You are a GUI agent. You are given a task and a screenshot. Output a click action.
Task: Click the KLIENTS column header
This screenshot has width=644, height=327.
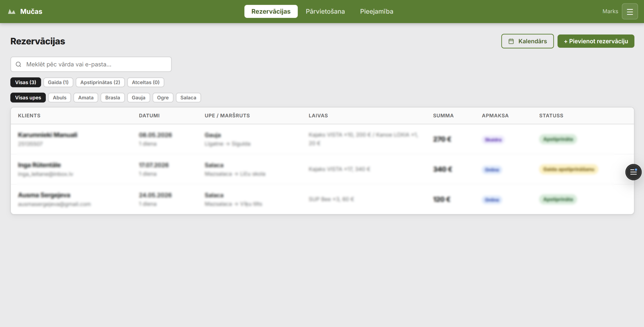(29, 116)
